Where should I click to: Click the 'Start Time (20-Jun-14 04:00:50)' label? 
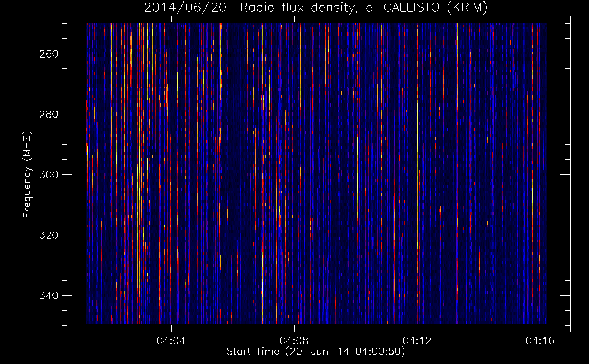tap(316, 352)
